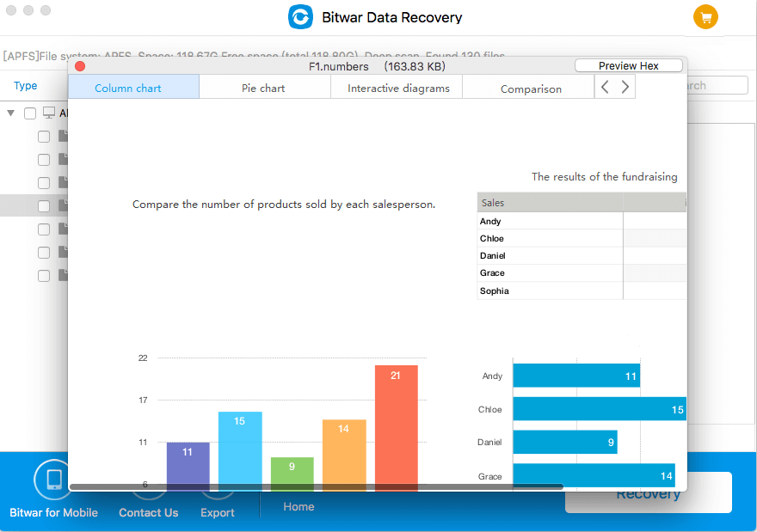Image resolution: width=757 pixels, height=532 pixels.
Task: Focus the search field behind the preview
Action: click(x=717, y=85)
